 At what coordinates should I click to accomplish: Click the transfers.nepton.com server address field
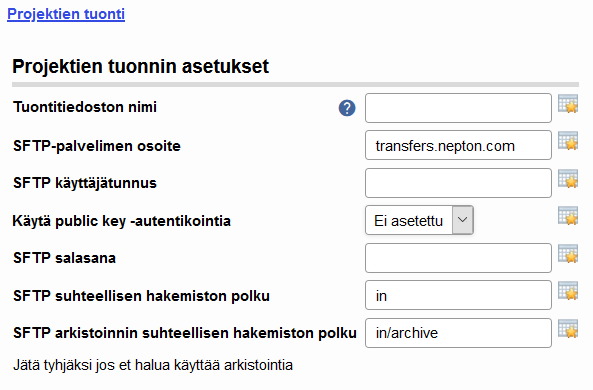[458, 145]
